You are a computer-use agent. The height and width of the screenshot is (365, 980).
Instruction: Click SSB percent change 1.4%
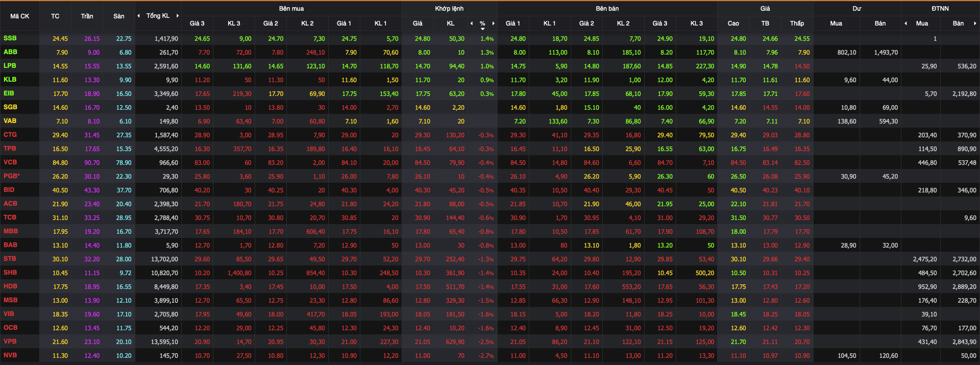click(x=487, y=39)
